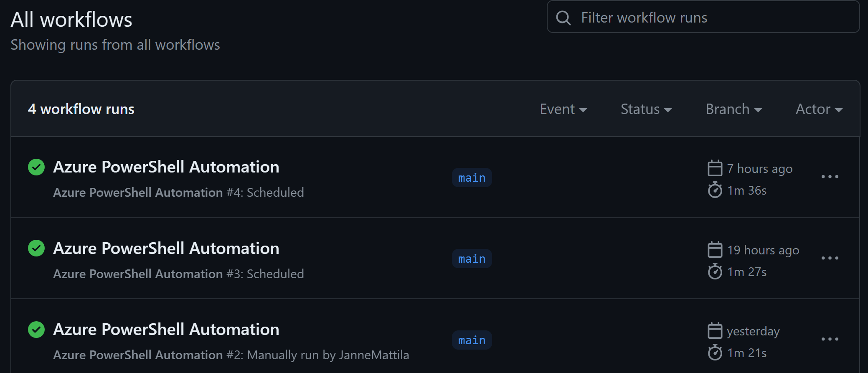Open the three-dot menu for the 7 hours ago run

pyautogui.click(x=830, y=177)
